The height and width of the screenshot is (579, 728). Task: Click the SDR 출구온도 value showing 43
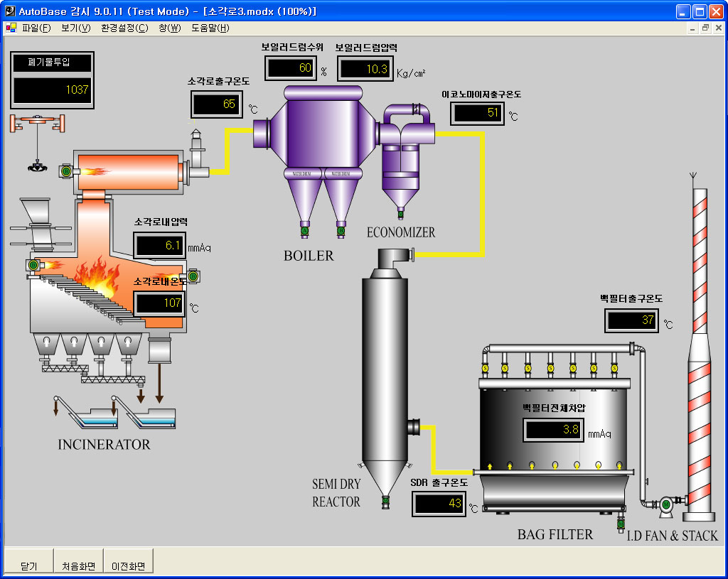click(439, 503)
